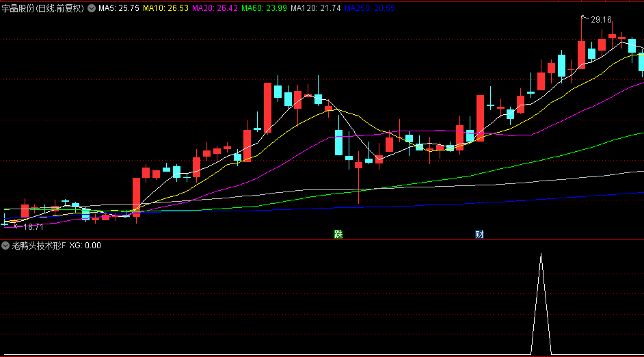The height and width of the screenshot is (357, 644).
Task: Click the blue 财 marker icon
Action: (x=479, y=234)
